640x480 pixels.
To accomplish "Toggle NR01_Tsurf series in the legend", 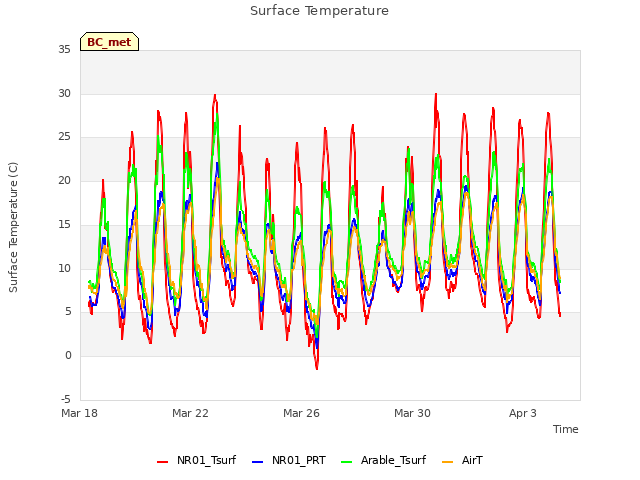I will point(197,460).
